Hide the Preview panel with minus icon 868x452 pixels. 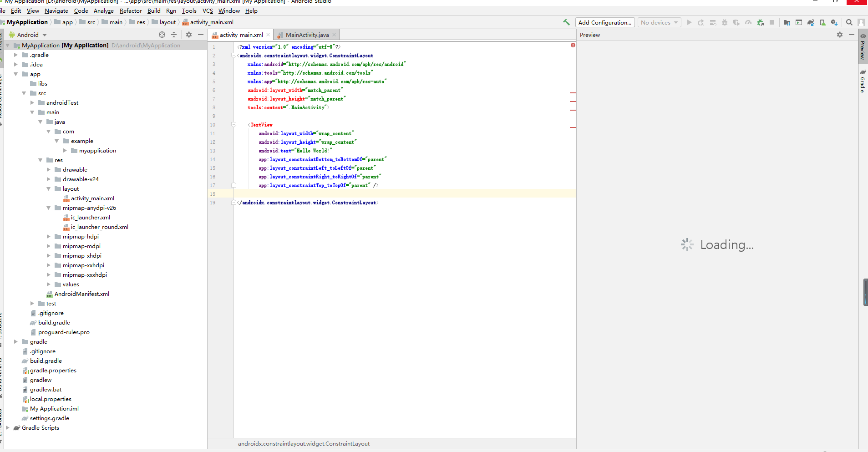852,35
